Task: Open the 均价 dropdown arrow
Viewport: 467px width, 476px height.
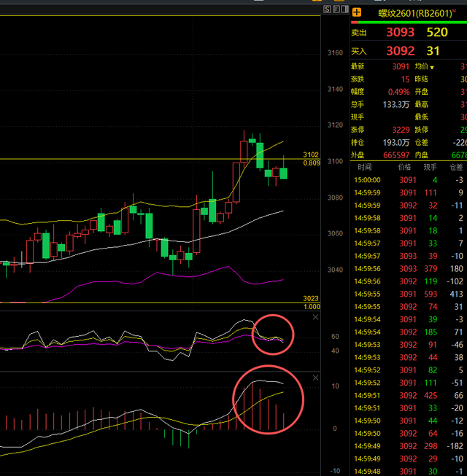Action: coord(432,67)
